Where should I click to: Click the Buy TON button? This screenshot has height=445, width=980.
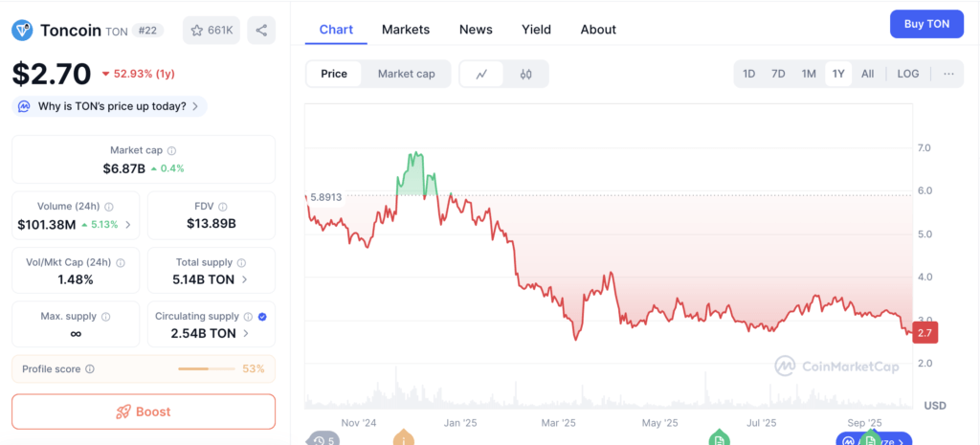[926, 24]
